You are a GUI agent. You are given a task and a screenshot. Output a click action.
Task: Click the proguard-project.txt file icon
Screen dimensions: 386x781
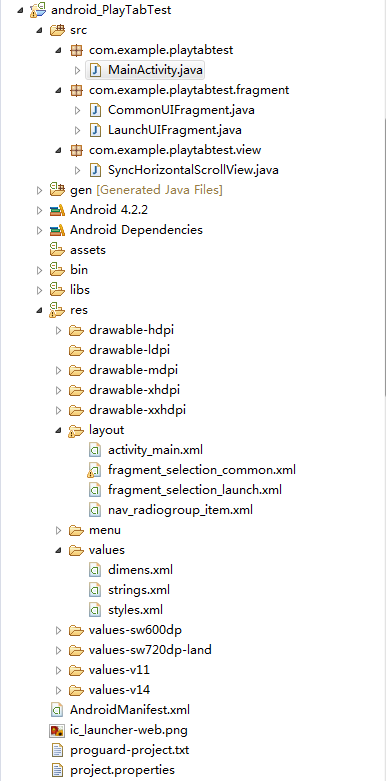[57, 750]
